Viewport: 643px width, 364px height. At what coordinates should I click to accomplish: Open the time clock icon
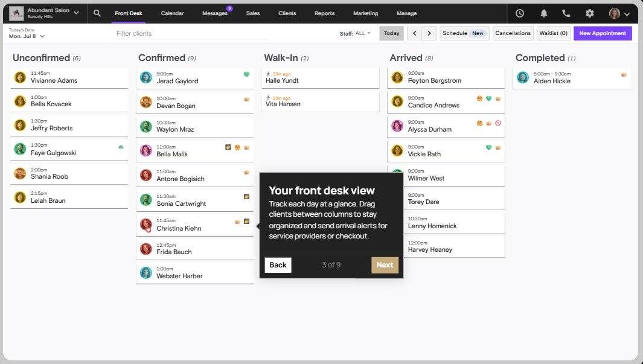click(x=519, y=13)
